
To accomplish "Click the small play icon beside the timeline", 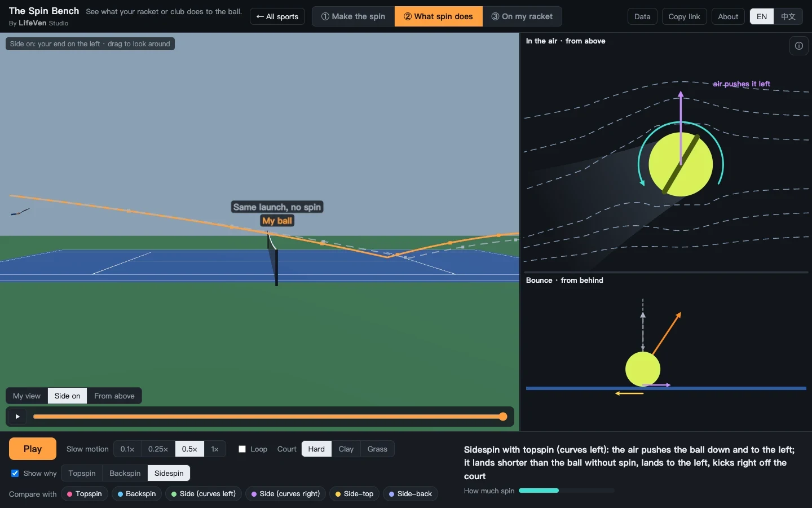I will pos(17,417).
